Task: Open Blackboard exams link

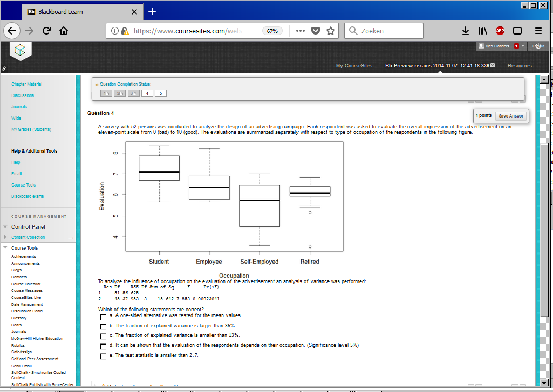Action: pyautogui.click(x=28, y=196)
